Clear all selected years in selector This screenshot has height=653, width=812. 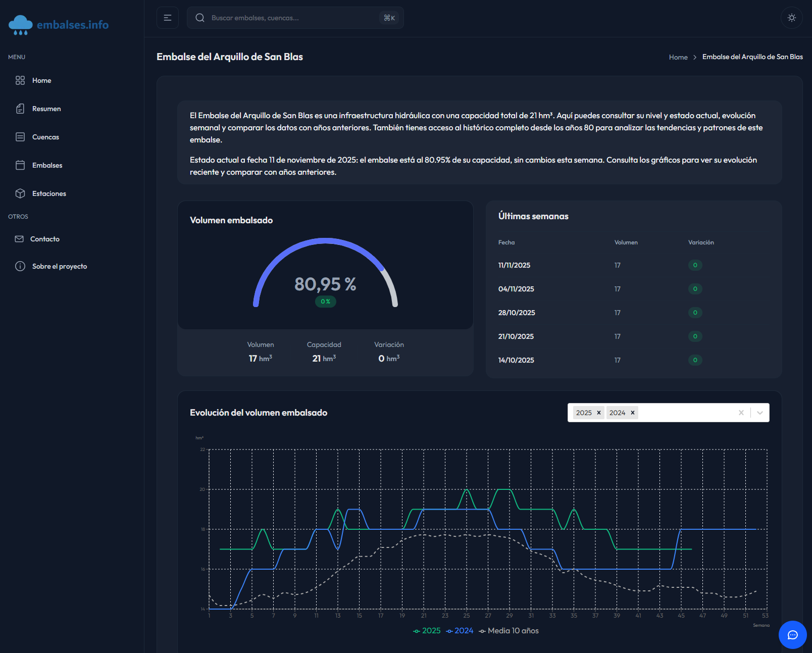point(741,413)
